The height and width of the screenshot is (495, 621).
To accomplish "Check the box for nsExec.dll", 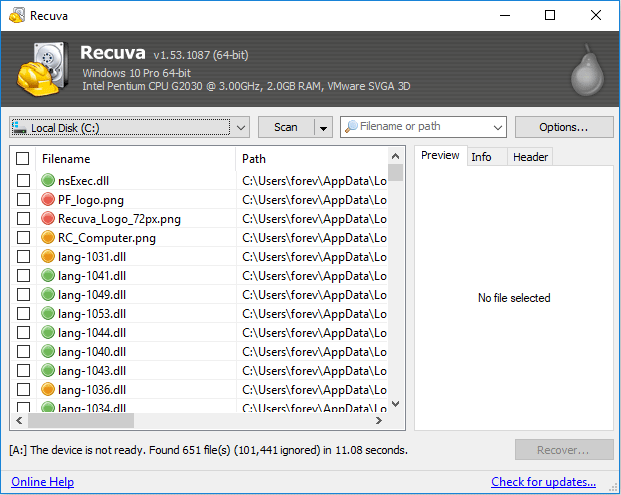I will point(23,181).
